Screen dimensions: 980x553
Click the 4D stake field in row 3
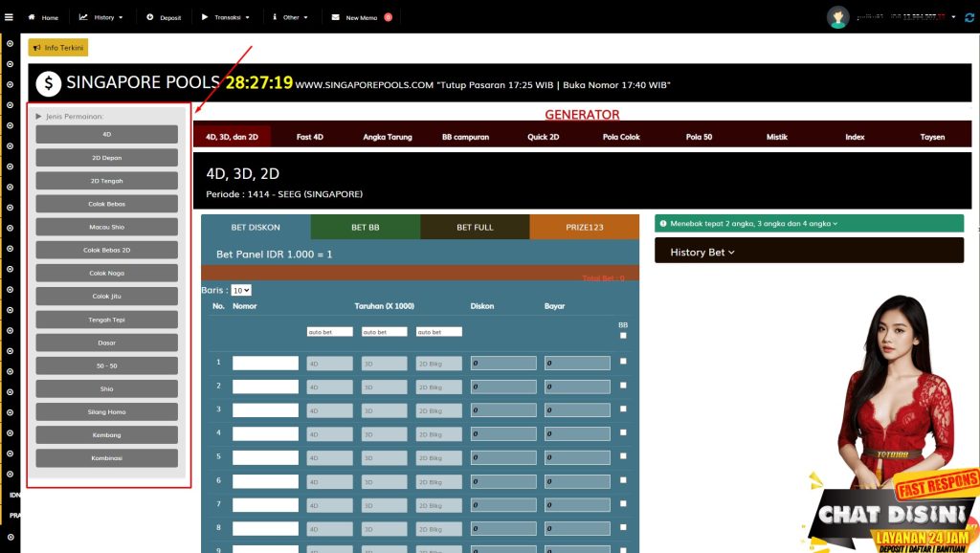[330, 410]
